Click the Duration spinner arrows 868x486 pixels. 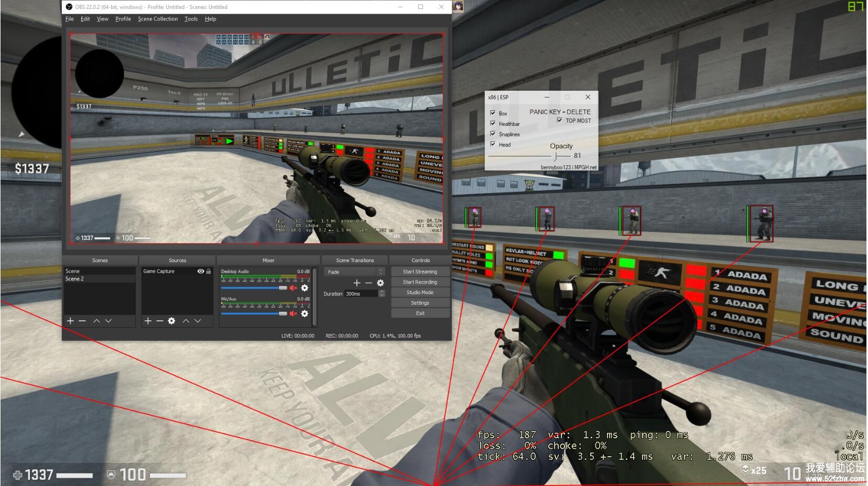pos(382,294)
